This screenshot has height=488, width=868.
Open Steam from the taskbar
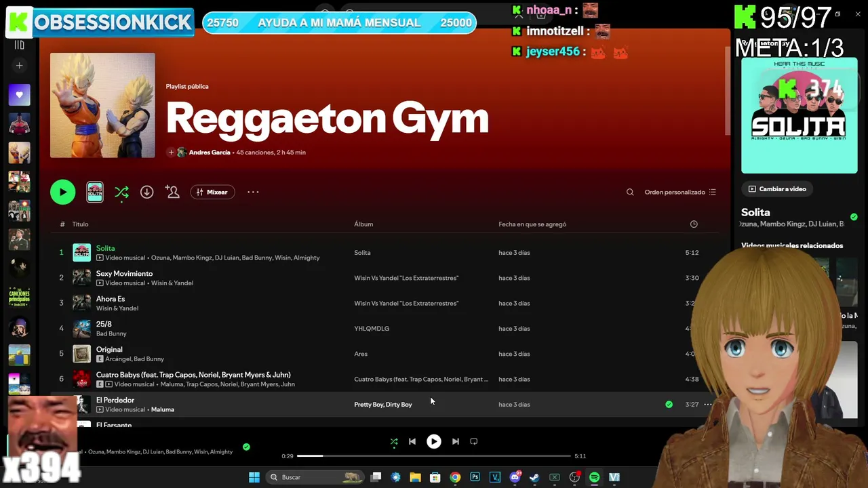(534, 477)
